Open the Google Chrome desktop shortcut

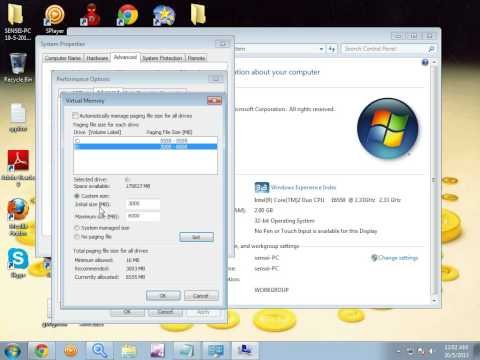pyautogui.click(x=127, y=15)
